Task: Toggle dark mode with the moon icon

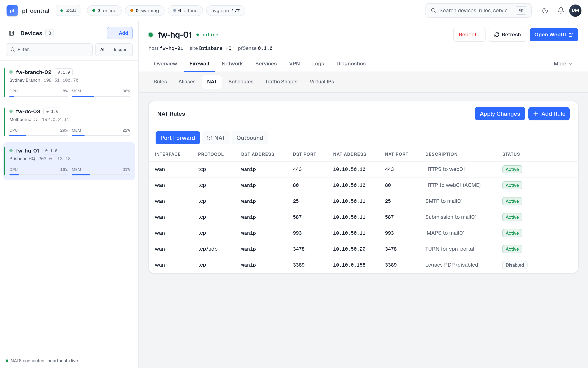Action: coord(545,10)
